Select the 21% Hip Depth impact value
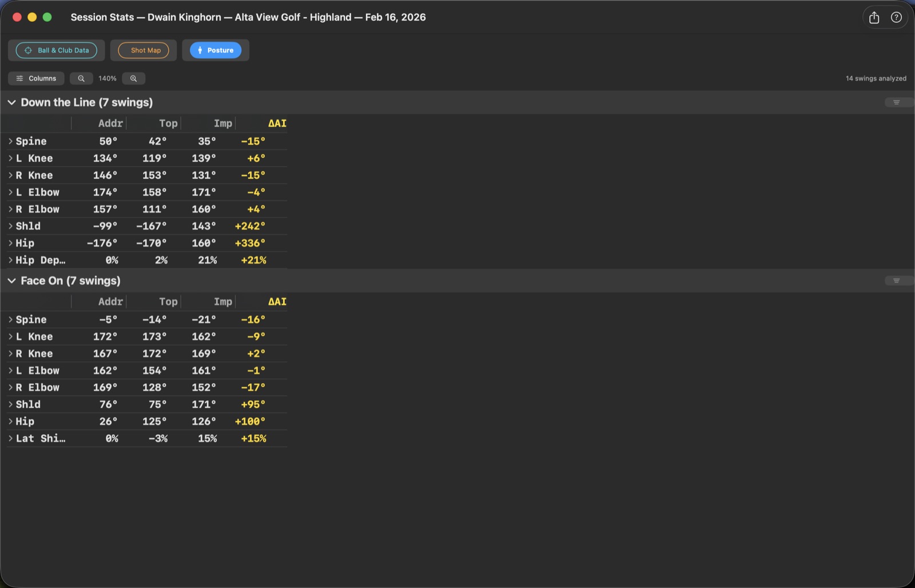 click(208, 260)
